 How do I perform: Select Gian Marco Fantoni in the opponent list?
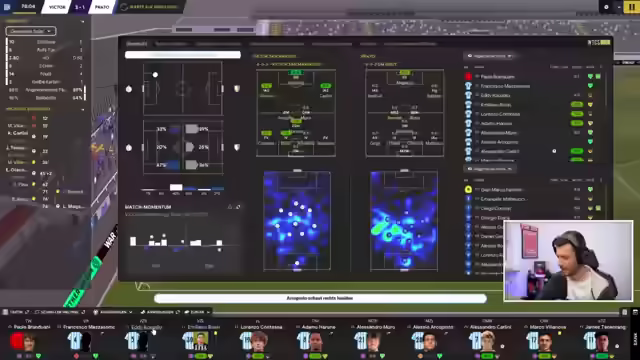[x=501, y=190]
